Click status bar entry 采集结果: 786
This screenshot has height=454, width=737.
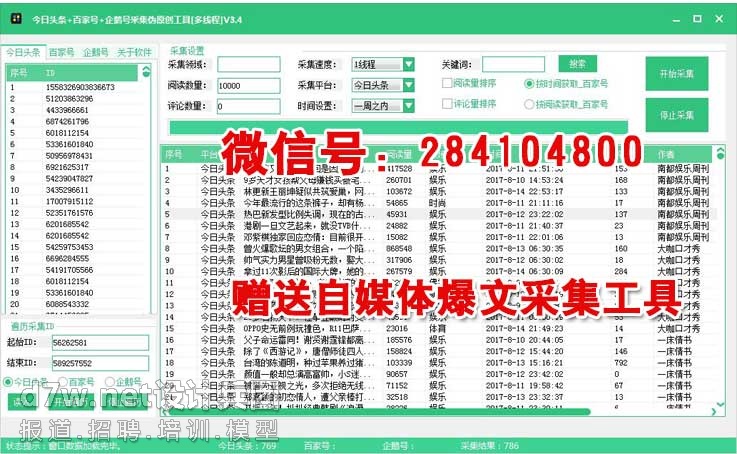pyautogui.click(x=489, y=446)
